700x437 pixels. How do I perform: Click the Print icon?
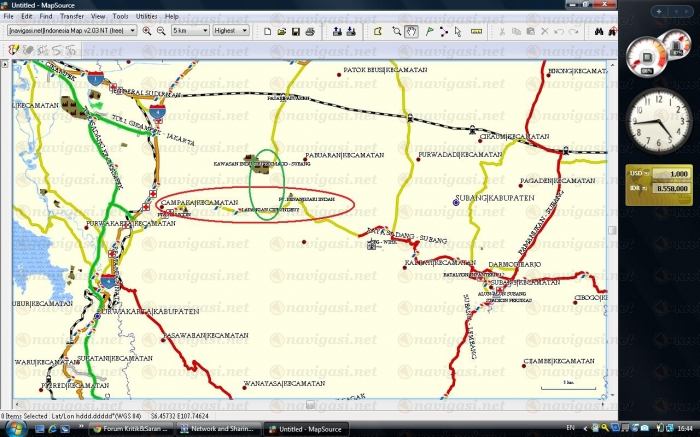tap(310, 31)
